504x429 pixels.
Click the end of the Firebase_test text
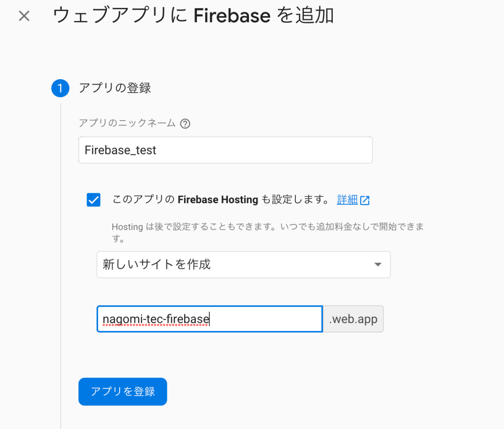pyautogui.click(x=157, y=150)
